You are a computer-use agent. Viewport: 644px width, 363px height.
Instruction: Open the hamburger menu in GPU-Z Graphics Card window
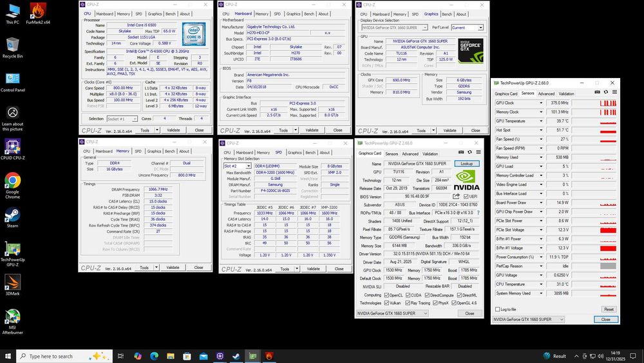(x=478, y=152)
